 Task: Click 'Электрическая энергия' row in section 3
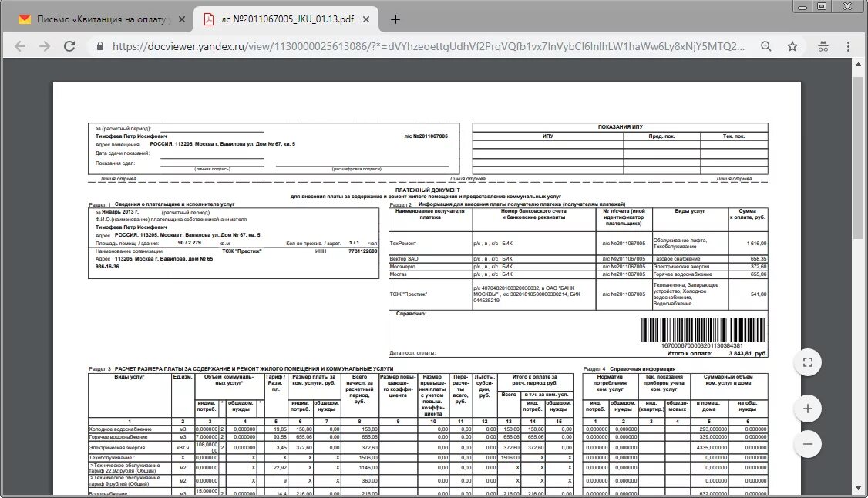331,448
